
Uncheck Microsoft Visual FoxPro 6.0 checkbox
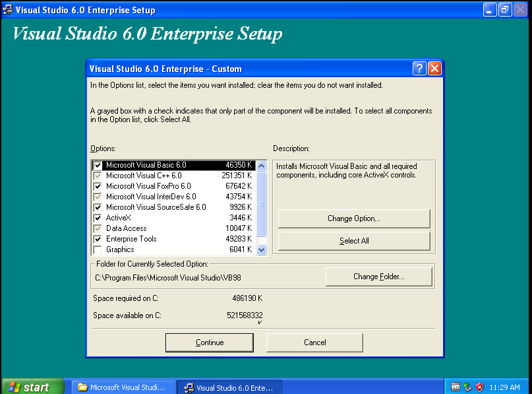pyautogui.click(x=98, y=186)
